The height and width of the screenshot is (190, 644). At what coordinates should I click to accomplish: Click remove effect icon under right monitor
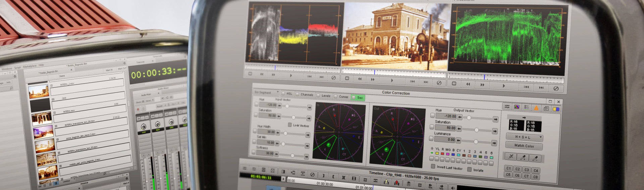[556, 88]
